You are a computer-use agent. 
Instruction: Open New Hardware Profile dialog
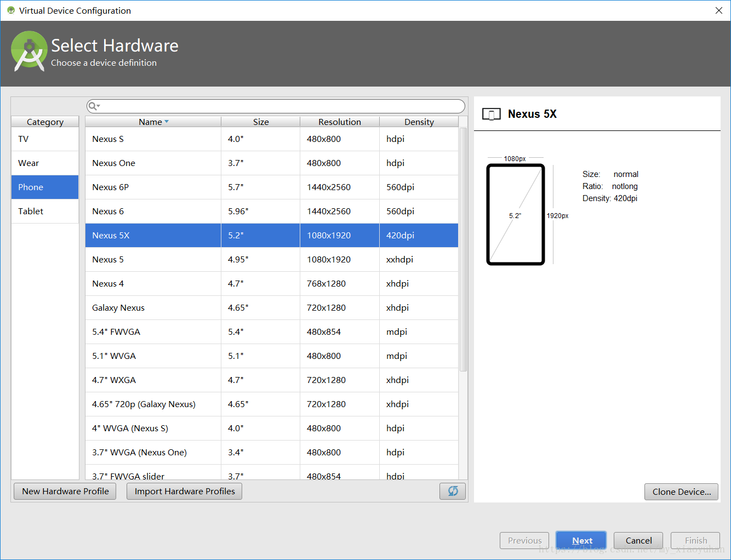pos(65,491)
